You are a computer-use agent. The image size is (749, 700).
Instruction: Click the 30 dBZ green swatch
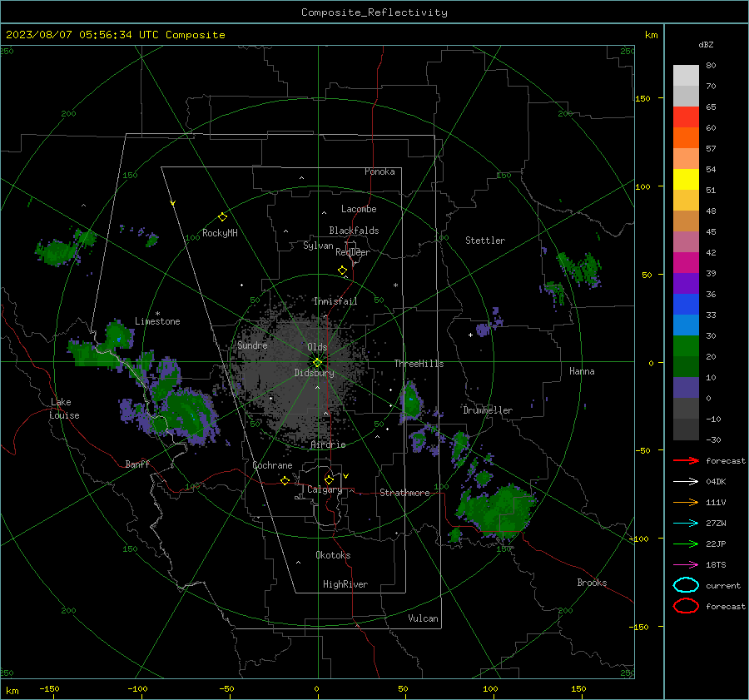pos(686,345)
